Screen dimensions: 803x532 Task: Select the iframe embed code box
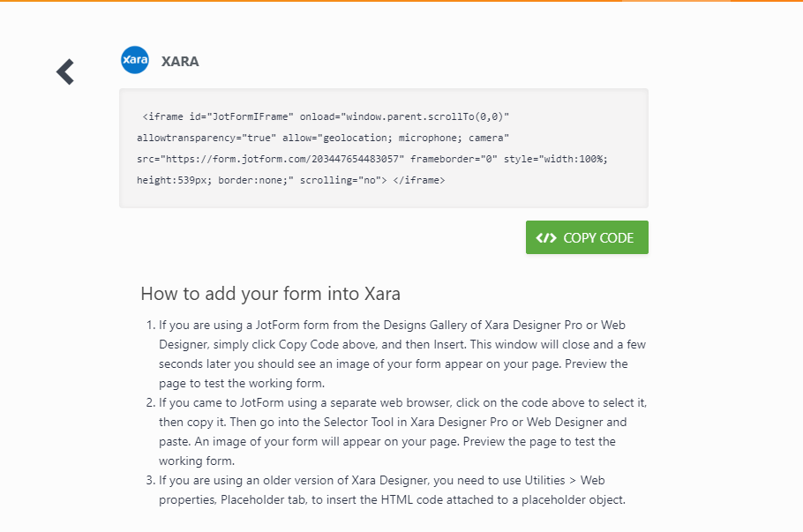point(384,148)
